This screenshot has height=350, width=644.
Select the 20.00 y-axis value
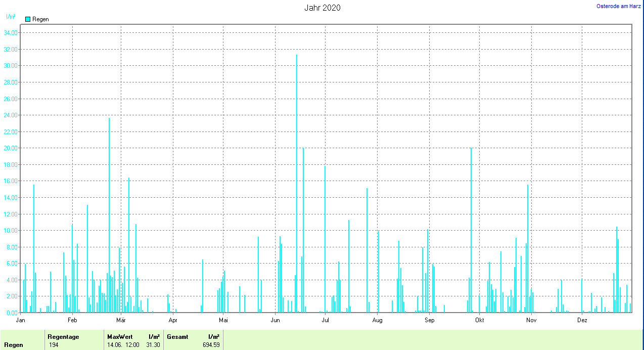[11, 148]
